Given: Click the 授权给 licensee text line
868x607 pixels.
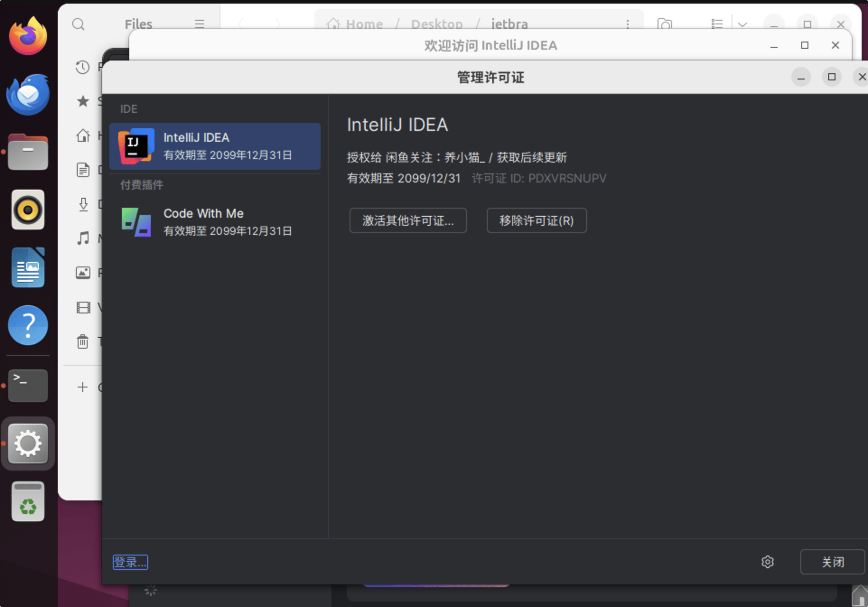Looking at the screenshot, I should [457, 157].
